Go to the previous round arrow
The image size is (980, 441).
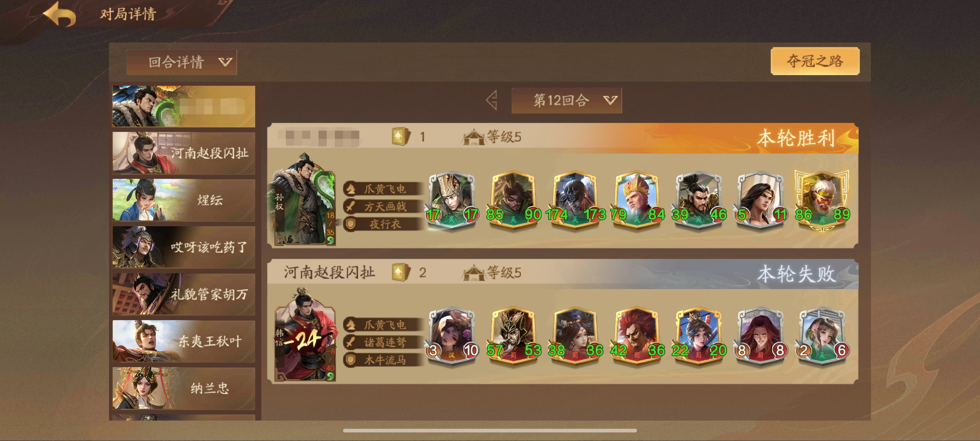492,100
